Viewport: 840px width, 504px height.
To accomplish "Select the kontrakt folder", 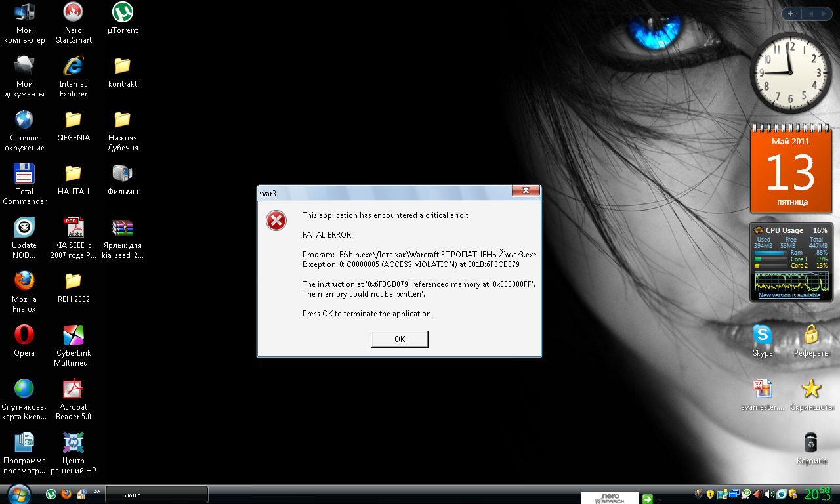I will 123,72.
